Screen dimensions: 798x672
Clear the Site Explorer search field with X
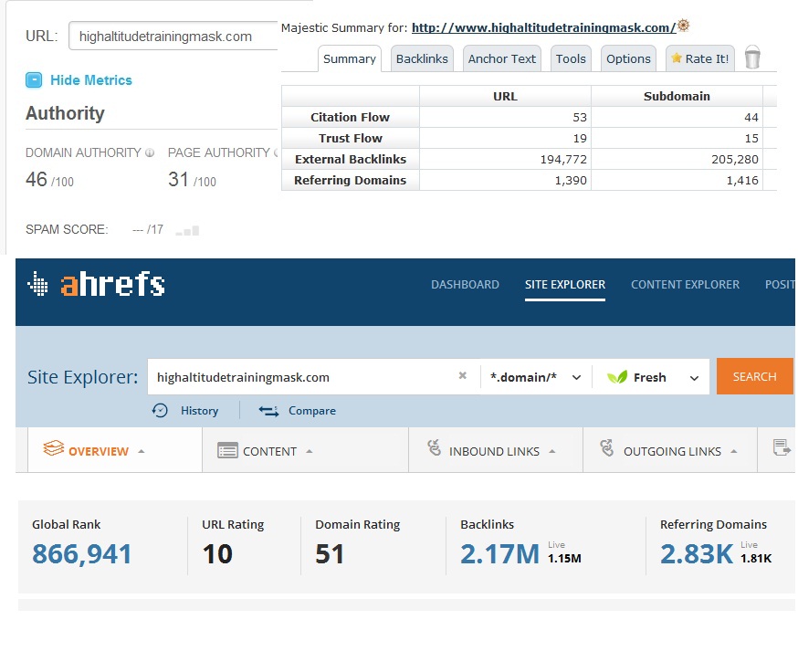tap(463, 375)
